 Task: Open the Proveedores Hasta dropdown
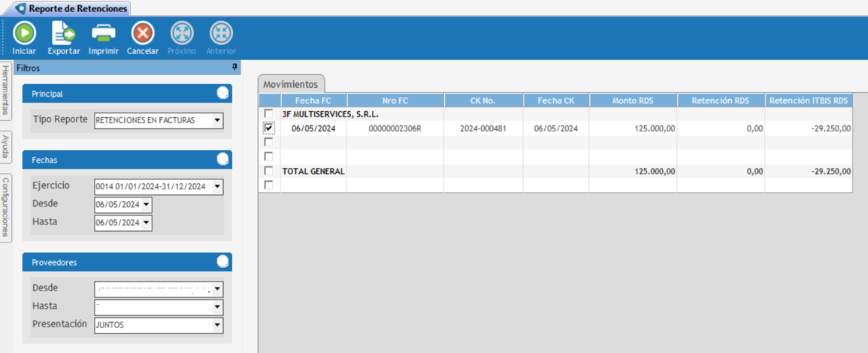pos(217,307)
